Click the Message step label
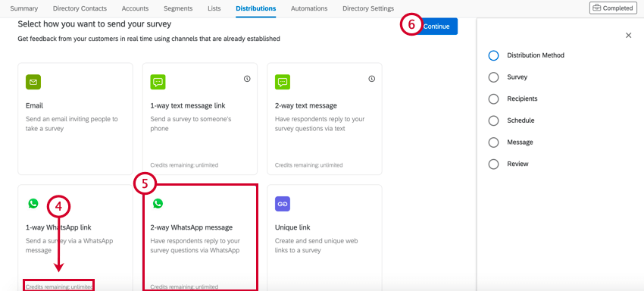644x291 pixels. pyautogui.click(x=520, y=142)
